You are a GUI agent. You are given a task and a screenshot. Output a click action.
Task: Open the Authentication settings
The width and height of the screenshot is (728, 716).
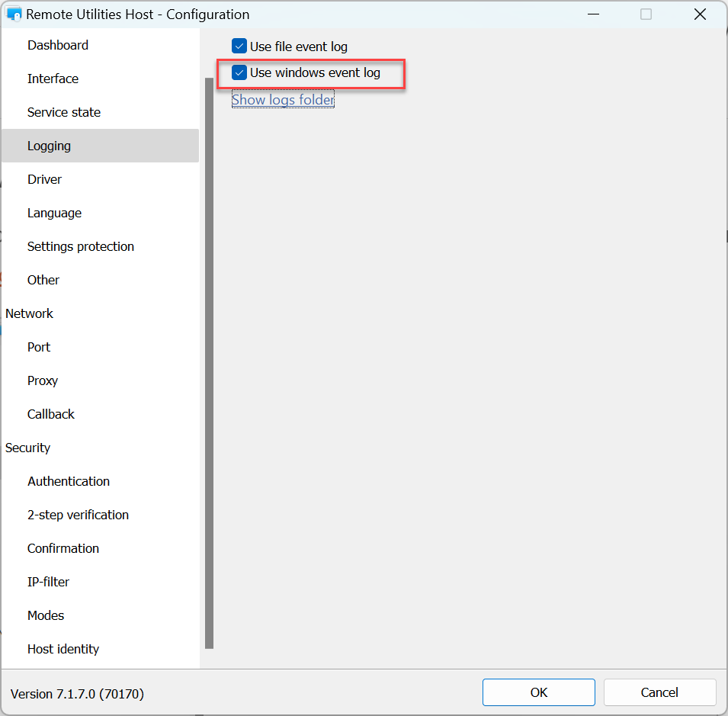coord(101,481)
